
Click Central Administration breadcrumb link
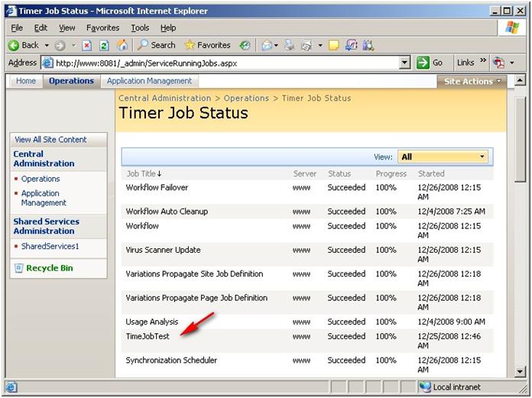coord(164,99)
